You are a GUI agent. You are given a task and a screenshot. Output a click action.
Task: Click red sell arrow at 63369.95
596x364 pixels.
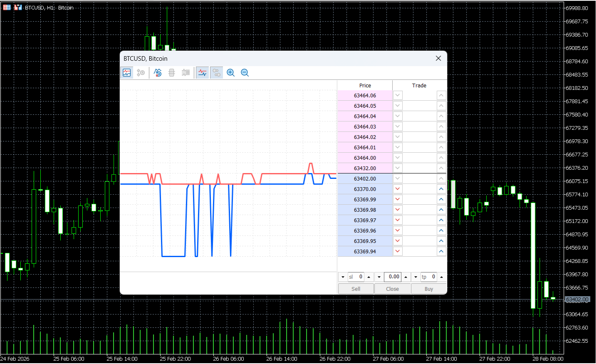coord(398,241)
